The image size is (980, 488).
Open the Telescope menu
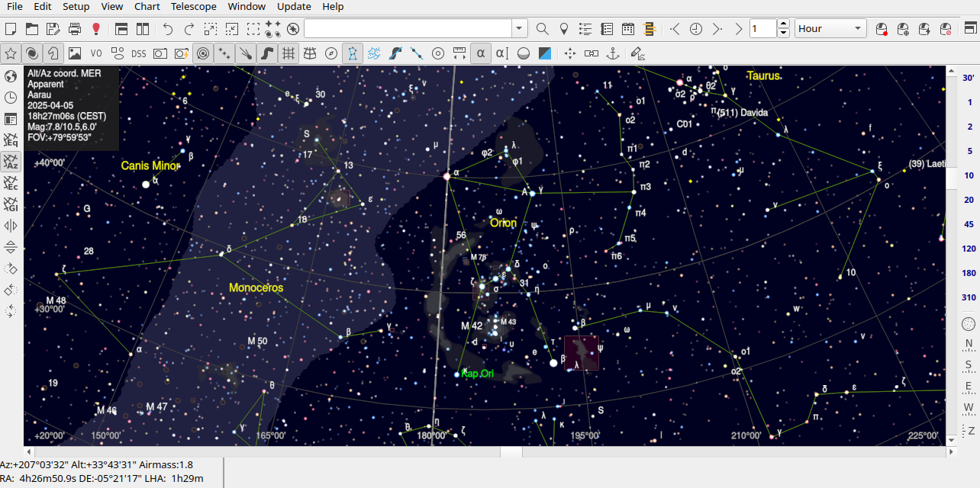(x=193, y=6)
